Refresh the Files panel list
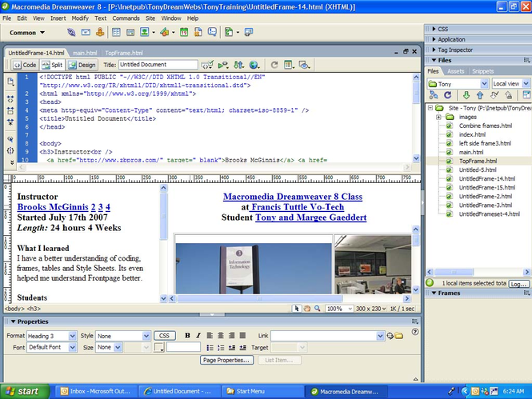The image size is (532, 399). point(446,95)
